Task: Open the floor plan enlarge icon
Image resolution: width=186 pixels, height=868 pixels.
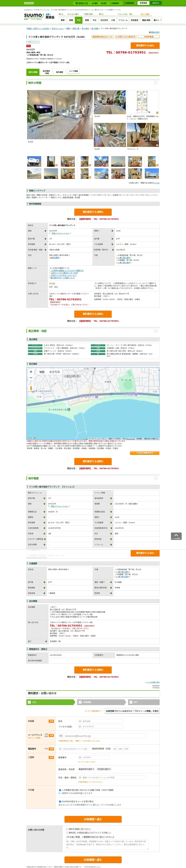Action: tap(157, 113)
